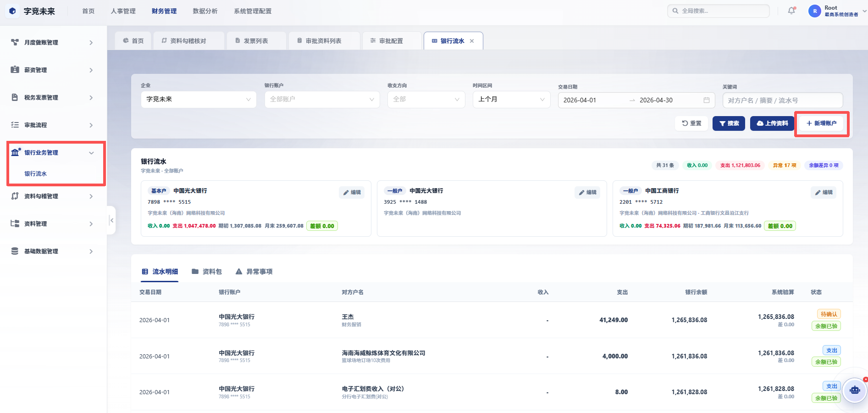
Task: Click the 资料包 folder icon
Action: coord(195,272)
